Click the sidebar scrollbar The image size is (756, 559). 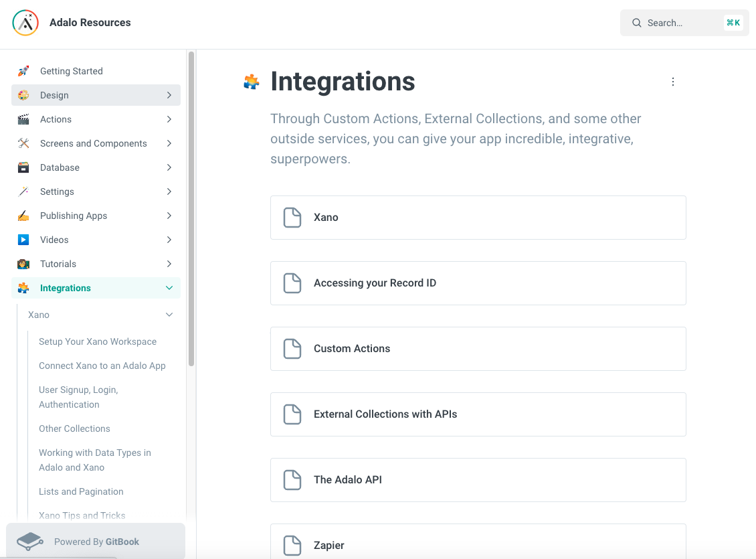pos(191,208)
